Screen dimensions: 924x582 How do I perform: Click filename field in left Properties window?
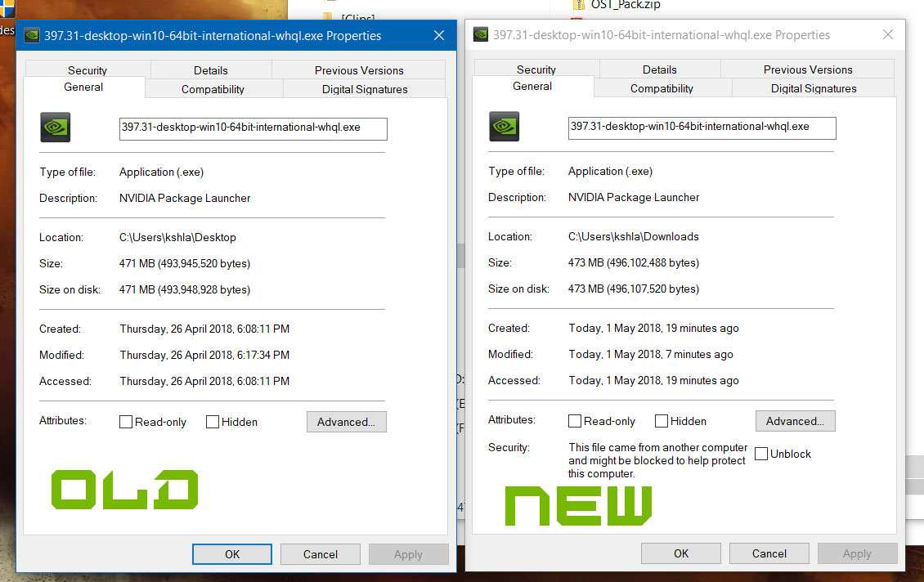point(253,129)
